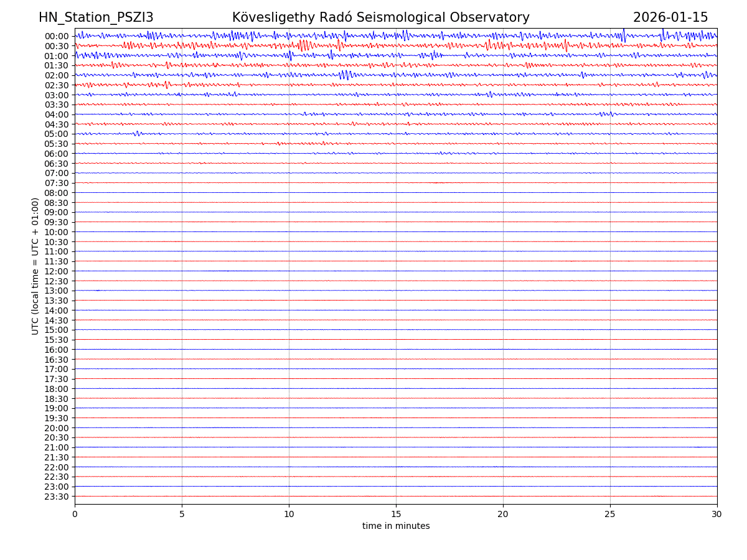Select the 00:30 row label
This screenshot has width=747, height=560.
pyautogui.click(x=56, y=46)
